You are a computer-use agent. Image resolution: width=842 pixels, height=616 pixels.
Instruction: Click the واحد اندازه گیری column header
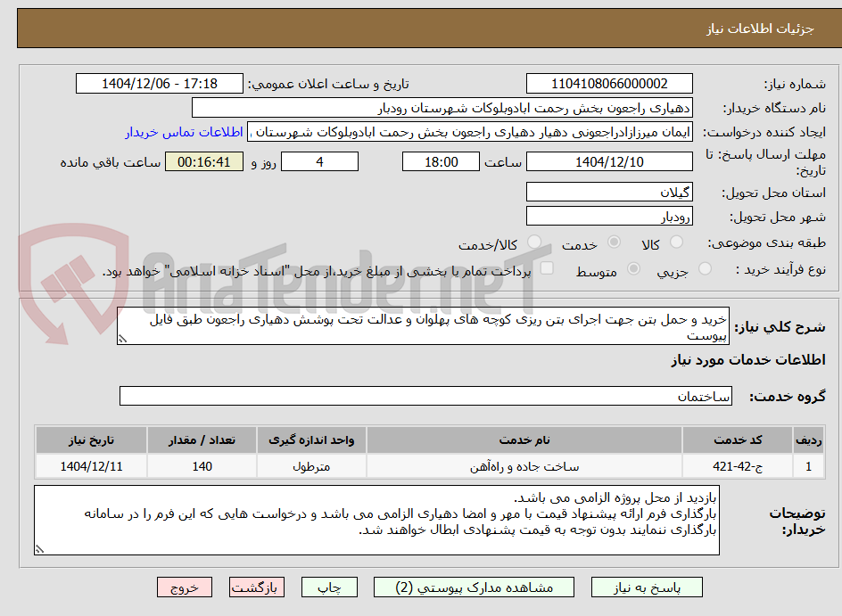pyautogui.click(x=311, y=440)
